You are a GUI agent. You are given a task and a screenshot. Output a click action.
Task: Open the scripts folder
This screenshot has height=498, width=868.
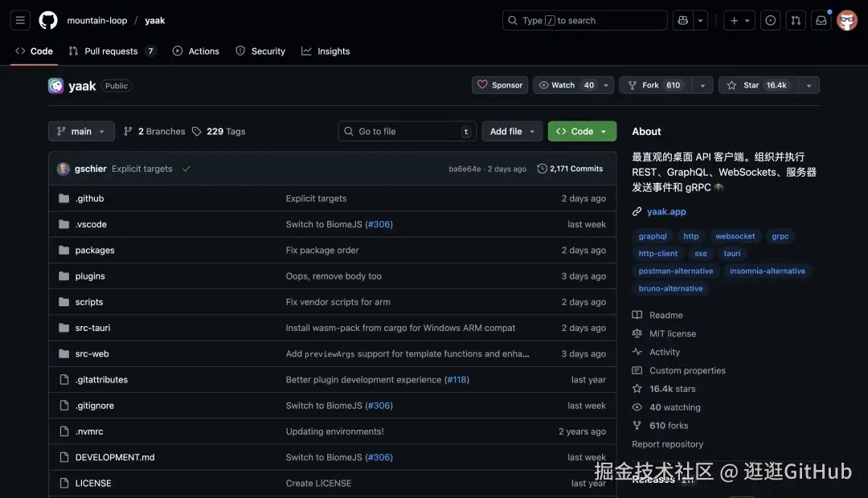(89, 302)
